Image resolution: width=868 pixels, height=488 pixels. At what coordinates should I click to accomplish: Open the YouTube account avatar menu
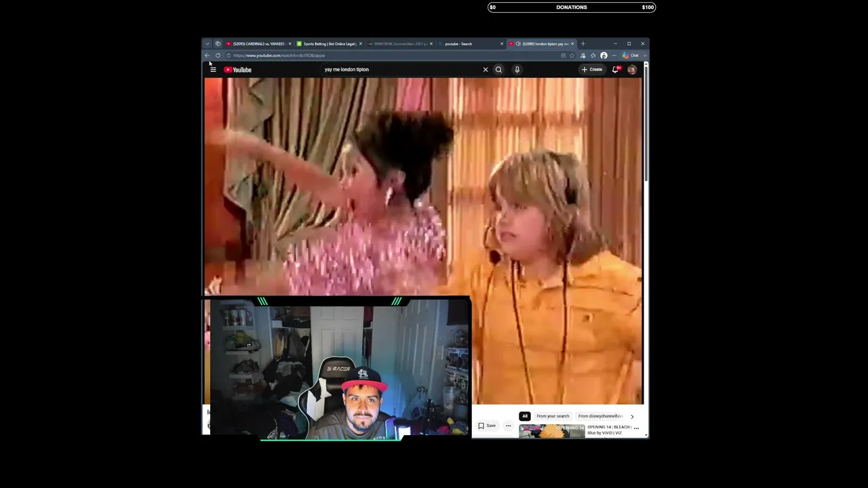pyautogui.click(x=632, y=69)
